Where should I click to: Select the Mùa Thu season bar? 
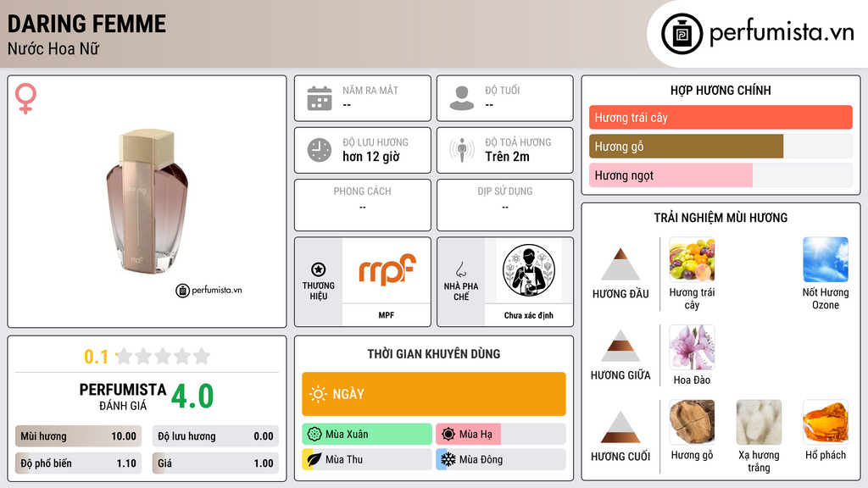pyautogui.click(x=367, y=459)
